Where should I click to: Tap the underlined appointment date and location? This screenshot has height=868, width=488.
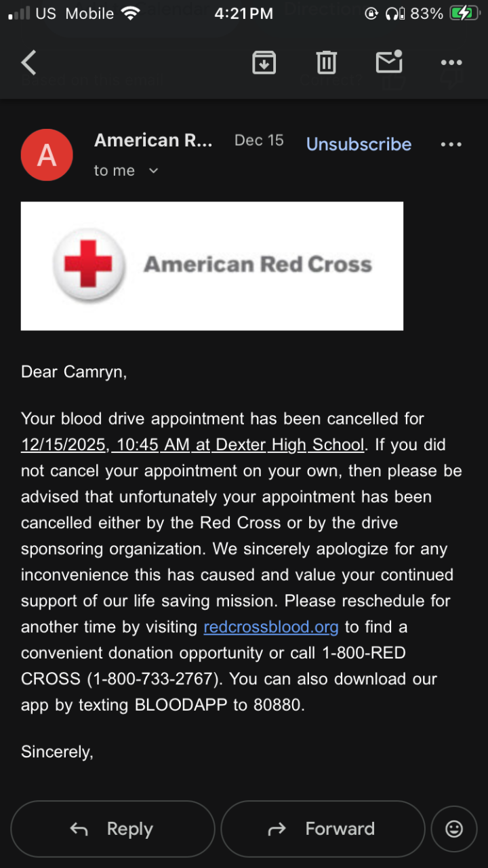[x=192, y=445]
